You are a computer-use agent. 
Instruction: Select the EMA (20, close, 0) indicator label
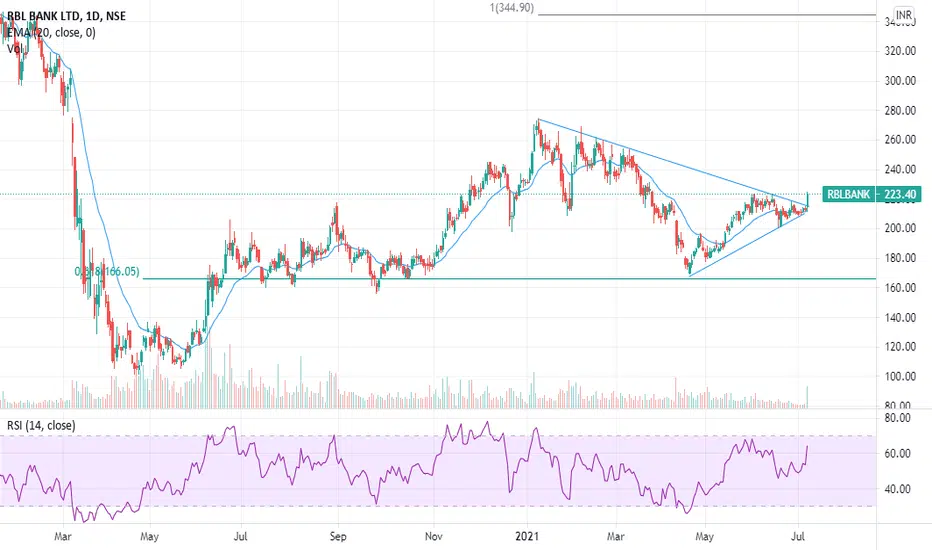click(x=51, y=32)
